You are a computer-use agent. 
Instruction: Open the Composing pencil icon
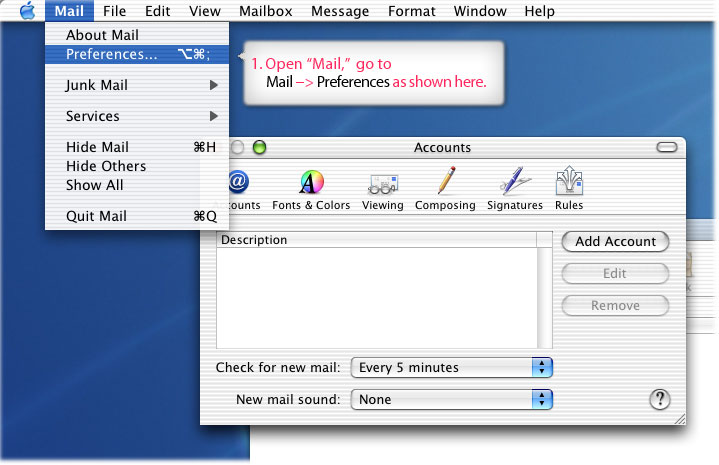pyautogui.click(x=445, y=183)
